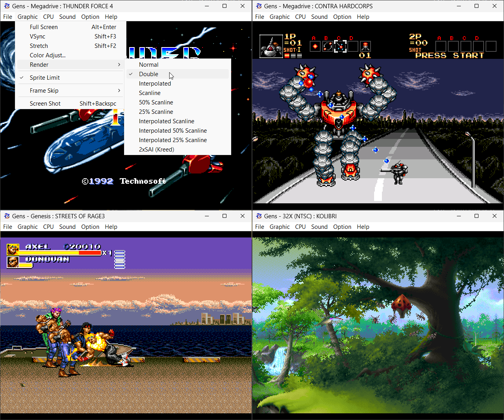Minimize the Streets of Rage3 window
The image size is (504, 420).
point(206,216)
